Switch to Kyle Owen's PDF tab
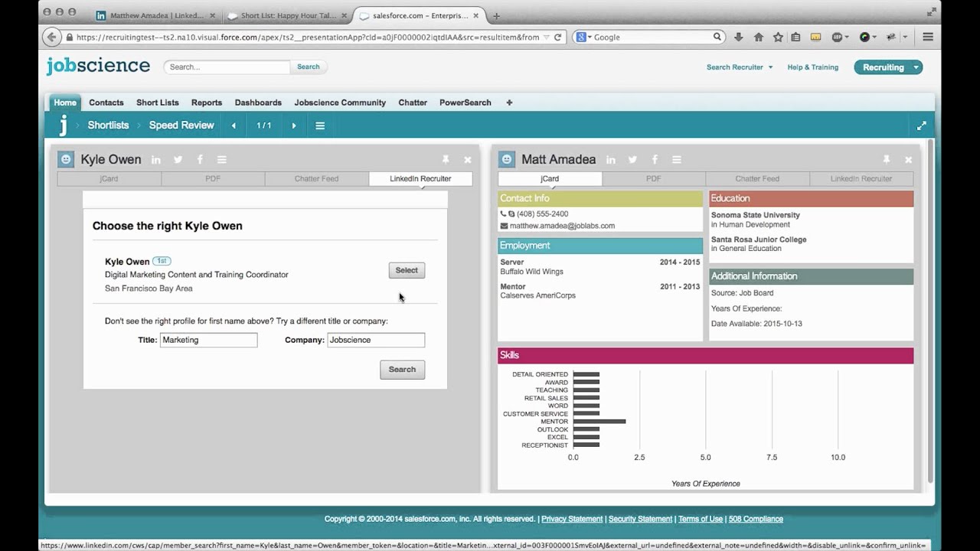This screenshot has height=551, width=980. click(x=213, y=179)
